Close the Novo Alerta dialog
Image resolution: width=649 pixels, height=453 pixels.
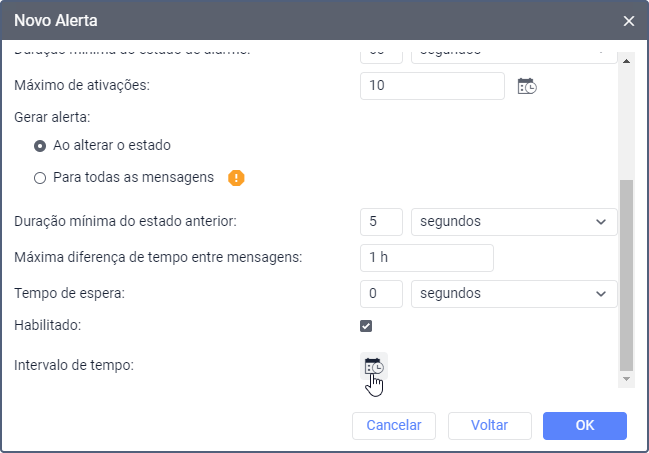[629, 21]
